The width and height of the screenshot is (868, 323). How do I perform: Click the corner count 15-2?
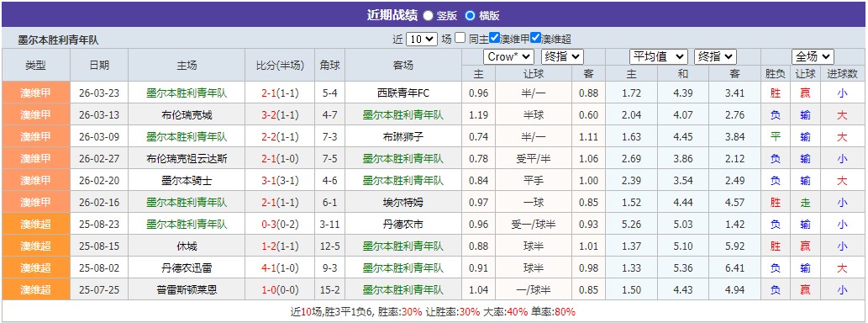point(330,289)
